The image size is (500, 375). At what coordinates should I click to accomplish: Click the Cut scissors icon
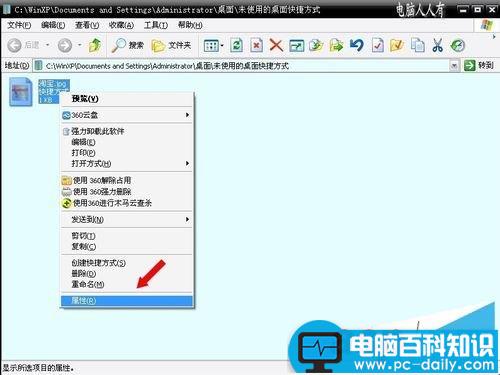pos(438,45)
